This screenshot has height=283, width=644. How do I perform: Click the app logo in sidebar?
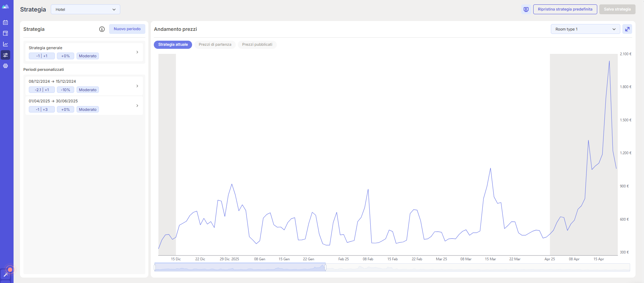(x=5, y=6)
